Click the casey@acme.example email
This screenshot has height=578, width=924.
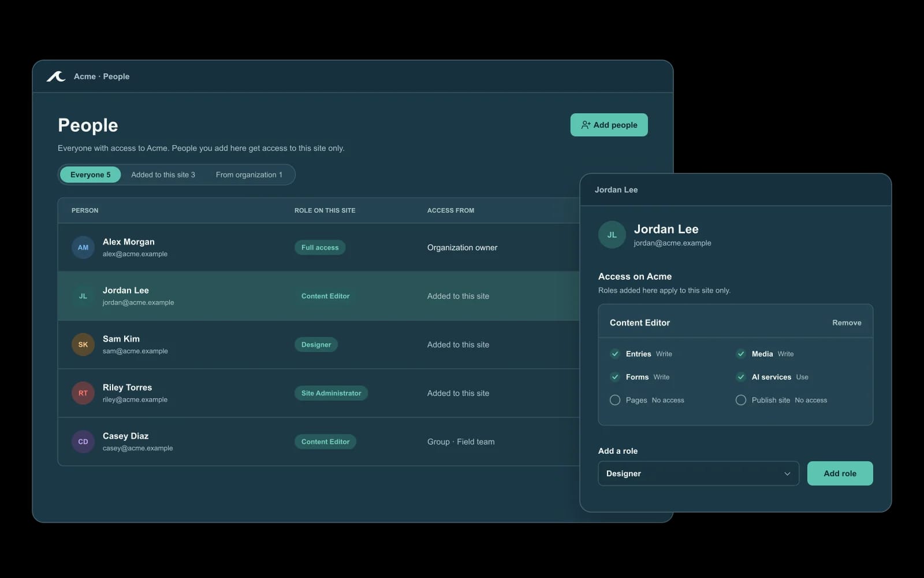click(138, 448)
